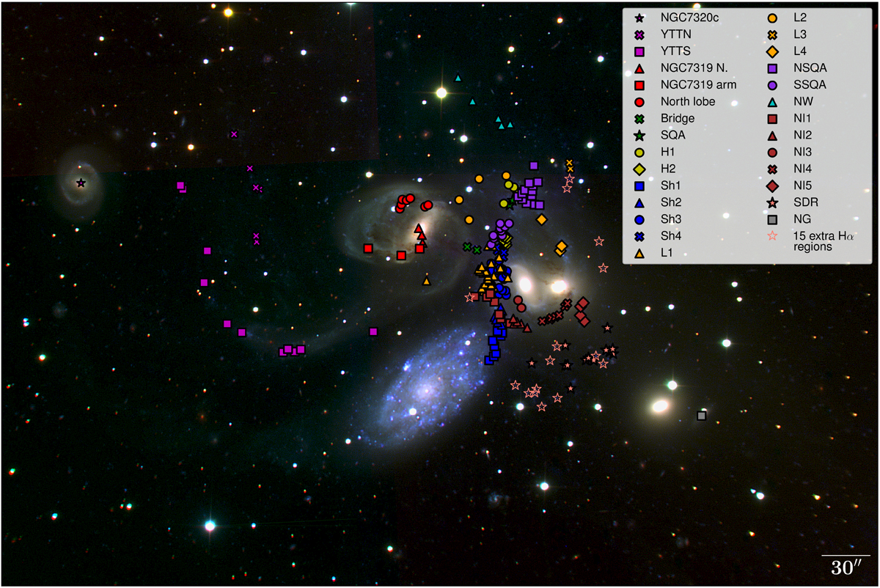Viewport: 880px width, 588px height.
Task: Click the '15 extra Hα regions' legend label
Action: coord(820,242)
